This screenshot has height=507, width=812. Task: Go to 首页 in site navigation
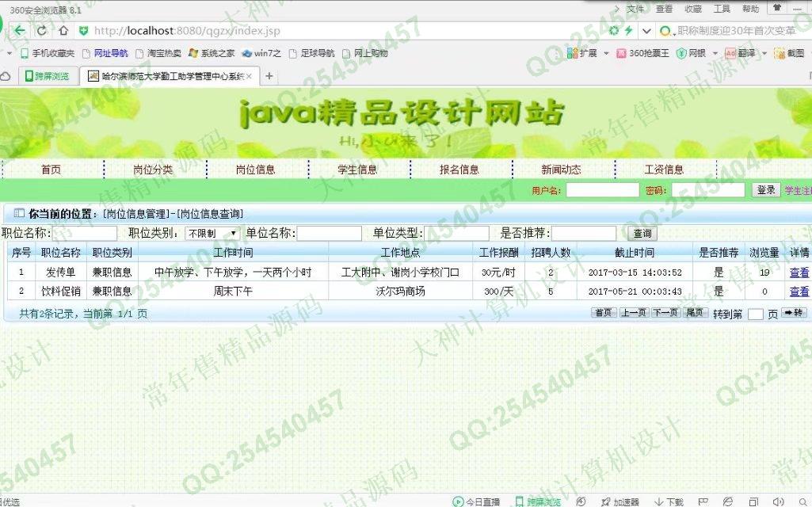click(51, 170)
